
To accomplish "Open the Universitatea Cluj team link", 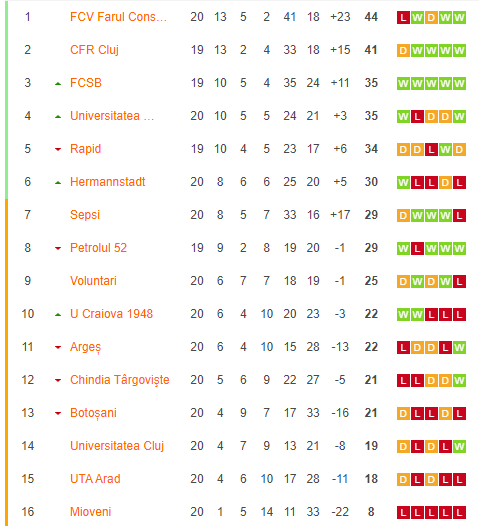I will (x=117, y=446).
